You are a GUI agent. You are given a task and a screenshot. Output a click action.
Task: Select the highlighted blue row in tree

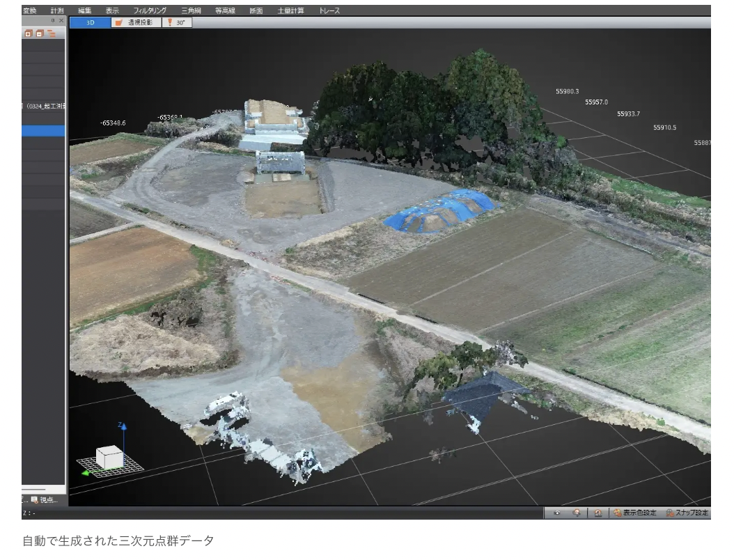[x=43, y=131]
